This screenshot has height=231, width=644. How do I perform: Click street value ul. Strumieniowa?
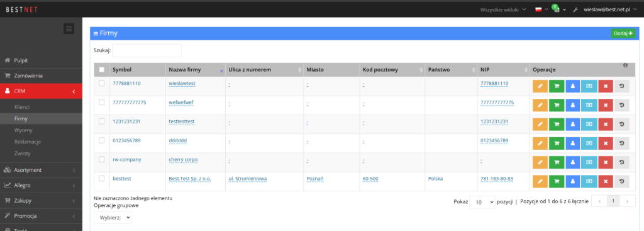pos(248,178)
